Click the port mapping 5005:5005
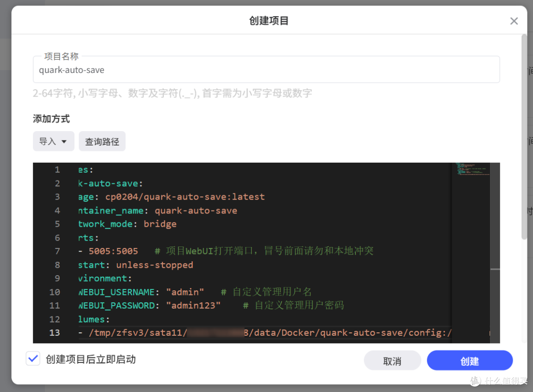 [x=113, y=251]
